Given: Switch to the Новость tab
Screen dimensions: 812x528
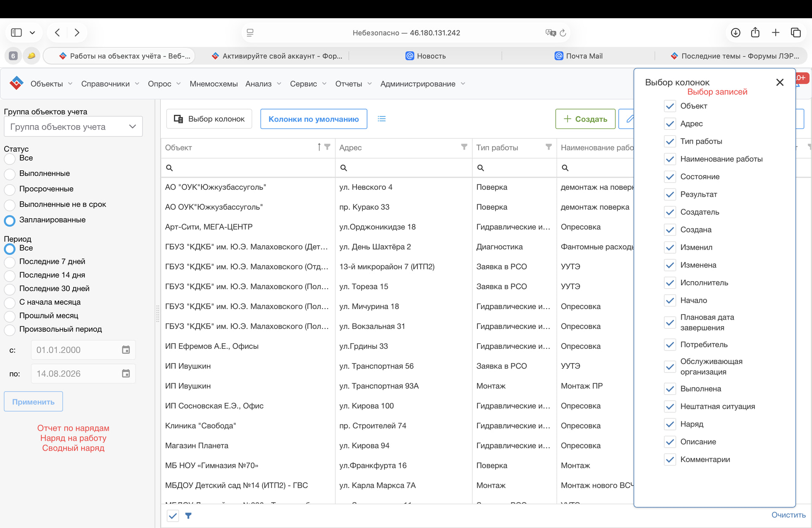Looking at the screenshot, I should [x=425, y=56].
